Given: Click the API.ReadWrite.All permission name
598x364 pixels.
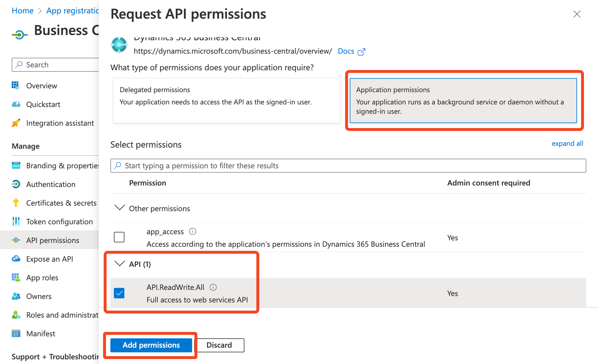Looking at the screenshot, I should pos(175,287).
